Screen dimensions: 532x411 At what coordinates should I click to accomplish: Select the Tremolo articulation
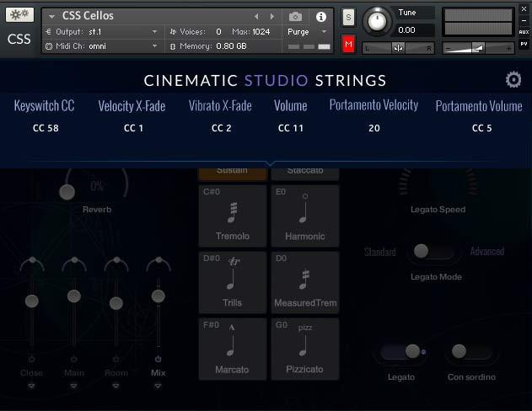point(232,216)
